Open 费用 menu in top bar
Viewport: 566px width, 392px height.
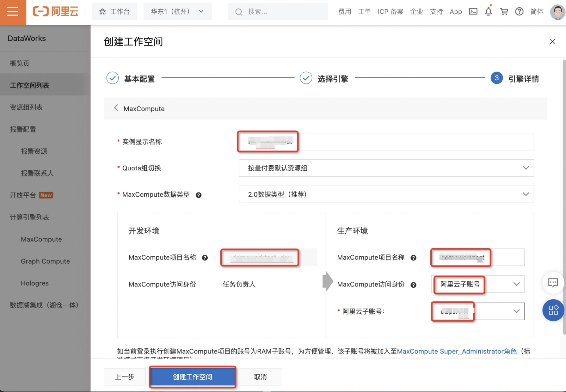(345, 12)
